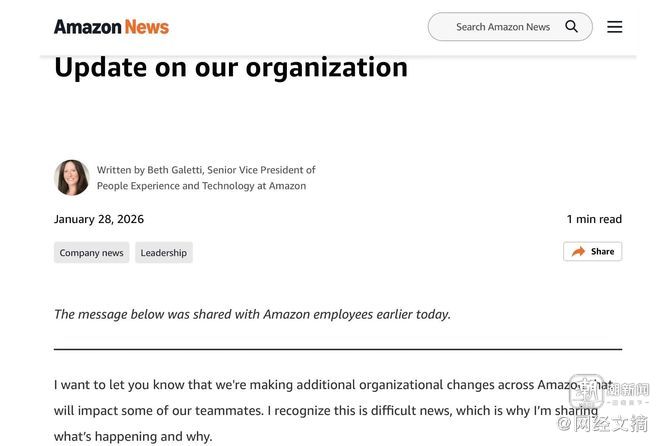Click the horizontal divider line above the message
660x446 pixels.
click(x=338, y=349)
